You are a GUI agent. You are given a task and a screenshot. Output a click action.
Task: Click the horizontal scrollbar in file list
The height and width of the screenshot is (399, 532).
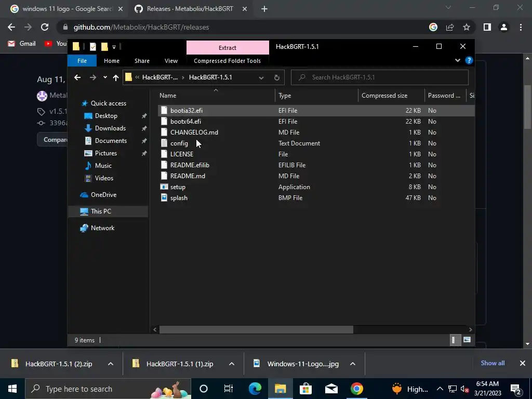[x=256, y=329]
